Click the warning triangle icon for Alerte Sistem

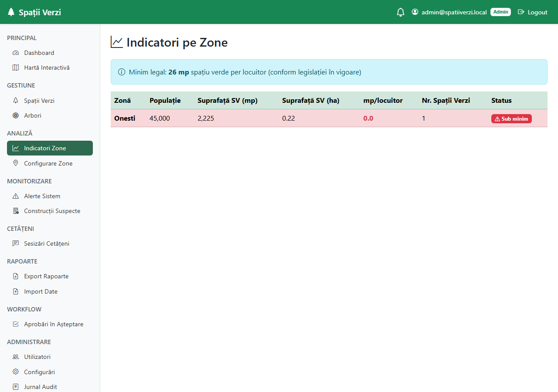(16, 196)
